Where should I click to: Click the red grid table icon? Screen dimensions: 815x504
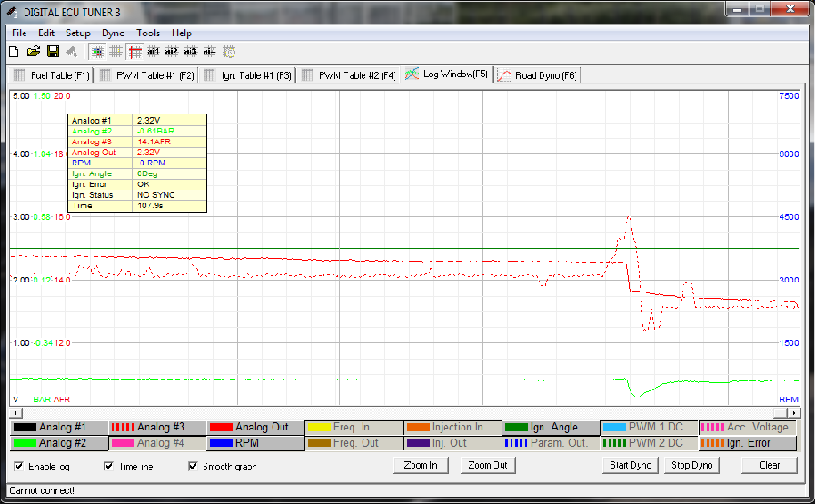point(134,52)
